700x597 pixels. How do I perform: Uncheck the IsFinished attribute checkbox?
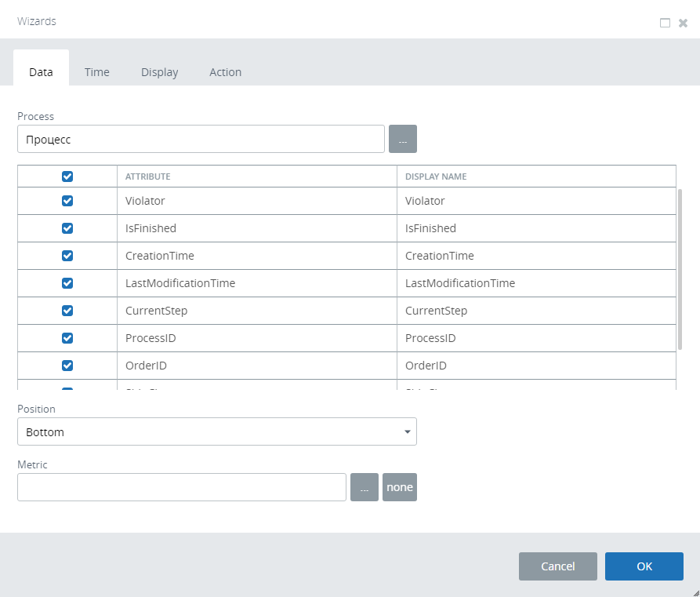click(67, 228)
